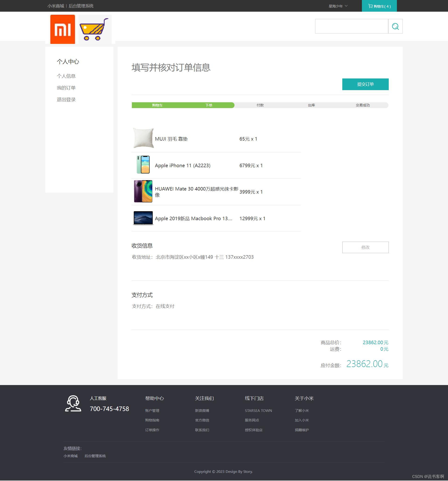Image resolution: width=448 pixels, height=481 pixels.
Task: Open 购物指南 footer link
Action: (x=152, y=420)
